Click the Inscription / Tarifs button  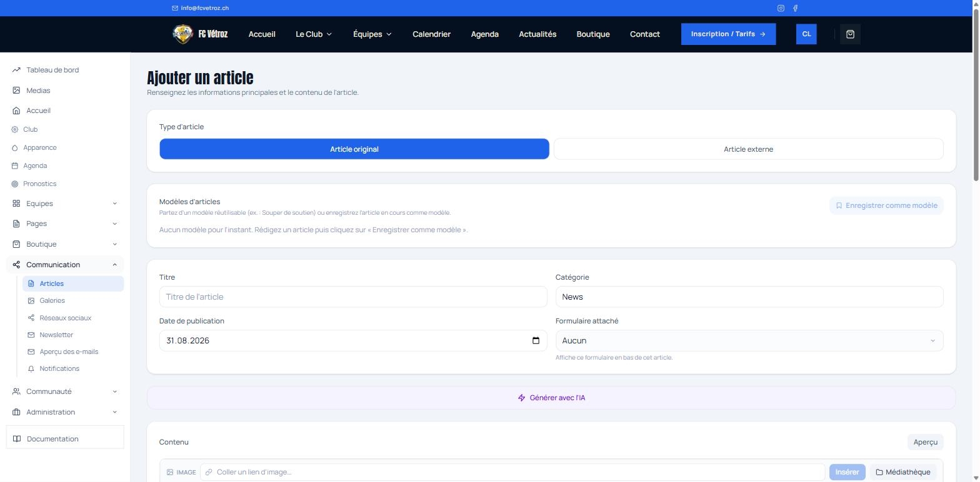[728, 34]
